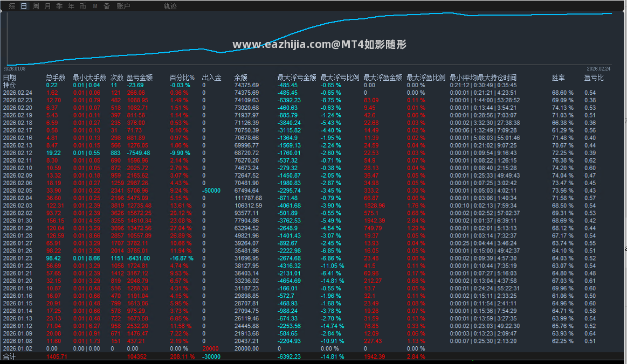The height and width of the screenshot is (364, 627).
Task: Click the -50000 withdrawal value
Action: pos(211,191)
